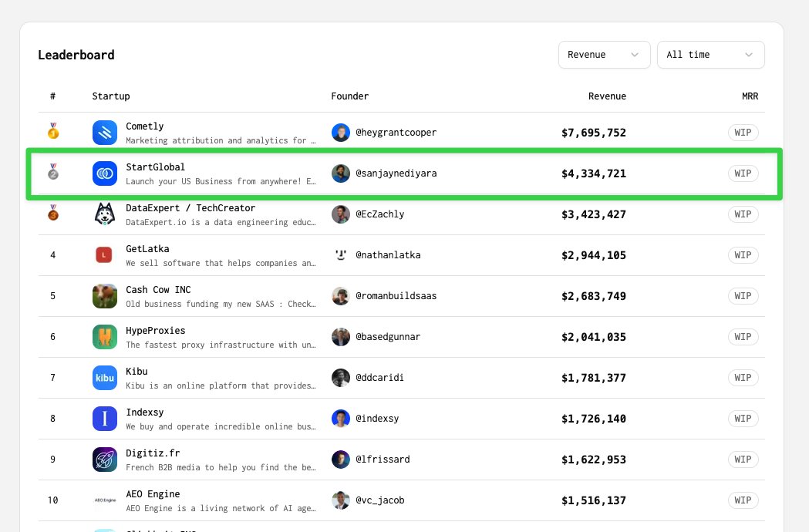
Task: Click the silver medal rank icon
Action: (x=53, y=172)
